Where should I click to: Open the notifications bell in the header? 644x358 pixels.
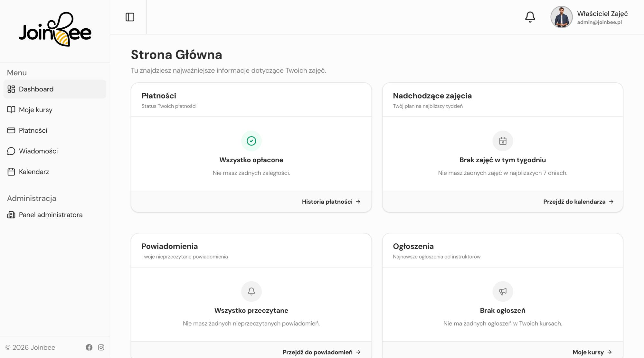click(530, 17)
